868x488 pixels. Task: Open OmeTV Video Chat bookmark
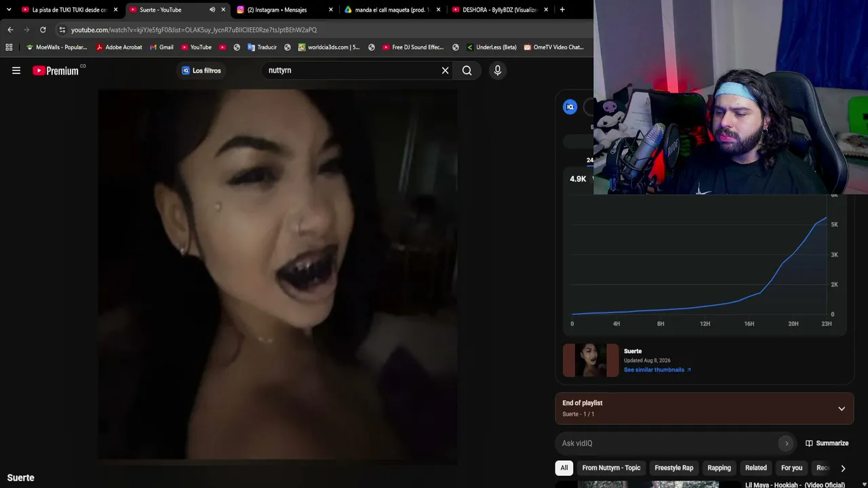pos(553,47)
